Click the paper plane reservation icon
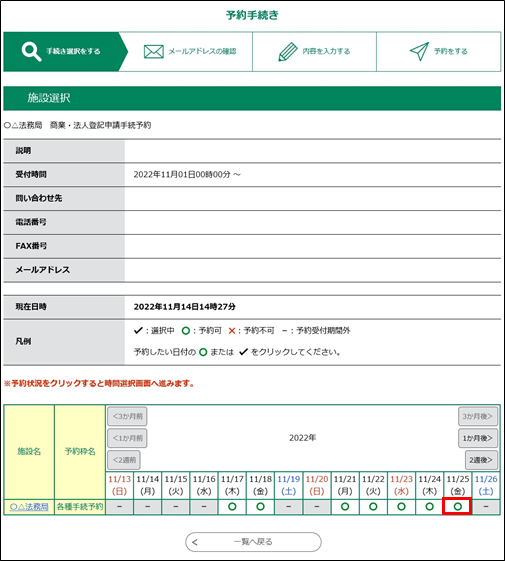This screenshot has height=561, width=505. pyautogui.click(x=419, y=52)
